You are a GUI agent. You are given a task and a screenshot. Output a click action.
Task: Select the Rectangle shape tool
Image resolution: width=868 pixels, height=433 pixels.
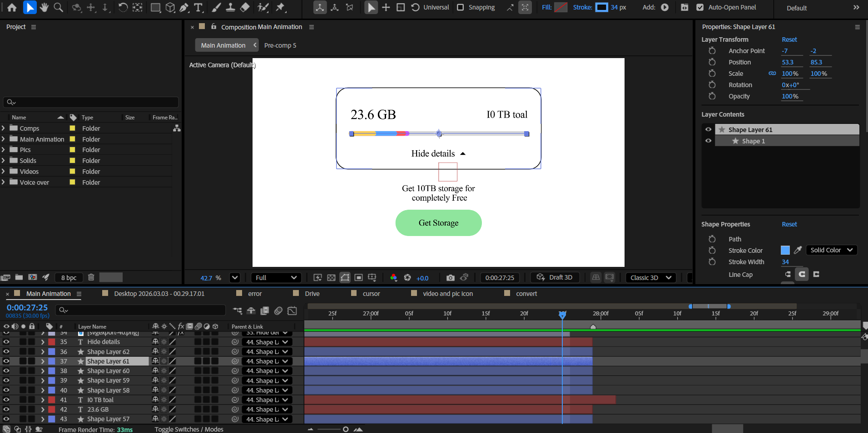(x=155, y=7)
